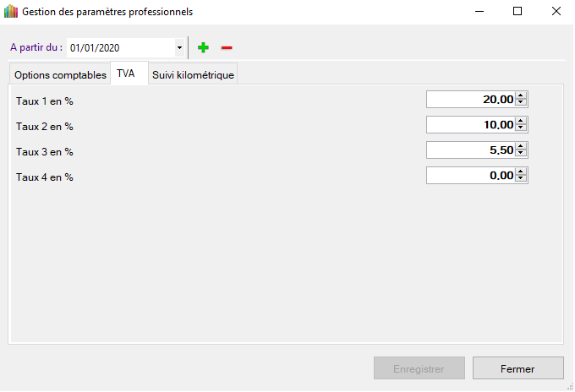Open the Suivi kilométrique tab
This screenshot has height=392, width=575.
tap(193, 75)
